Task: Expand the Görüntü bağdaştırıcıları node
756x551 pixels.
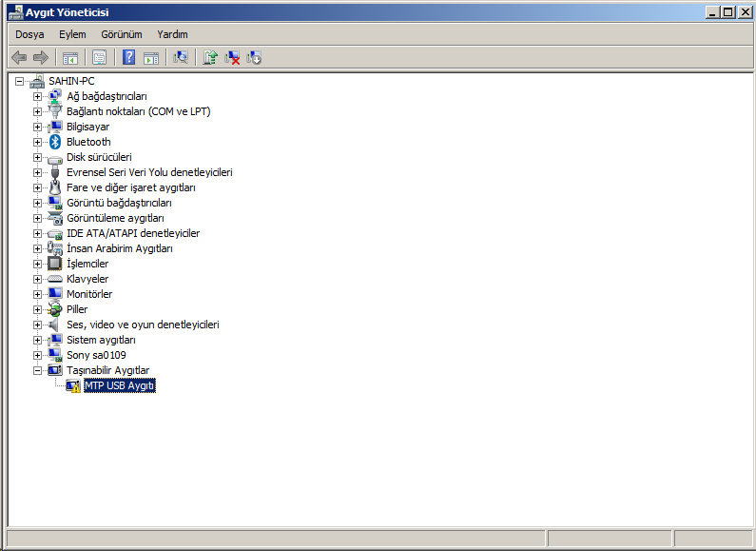Action: coord(37,203)
